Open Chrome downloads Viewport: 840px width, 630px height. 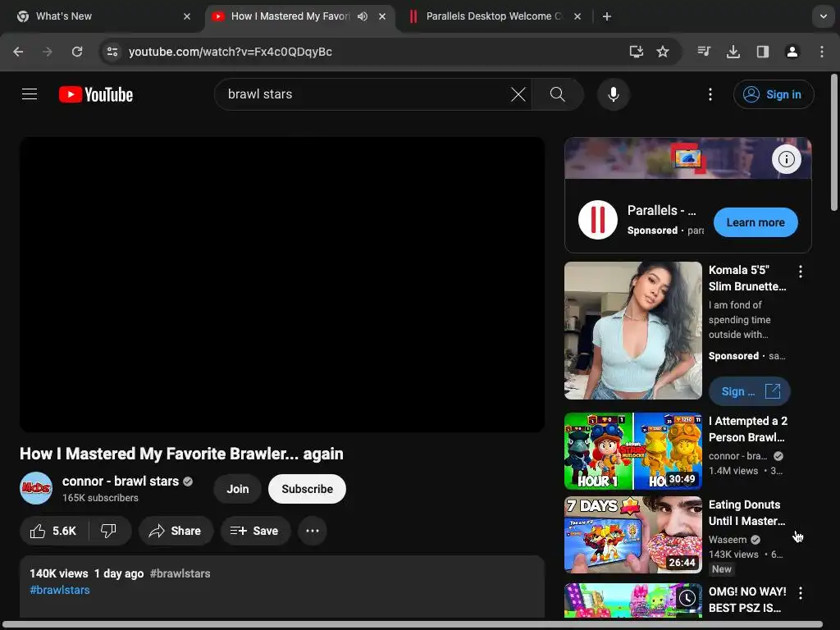733,52
